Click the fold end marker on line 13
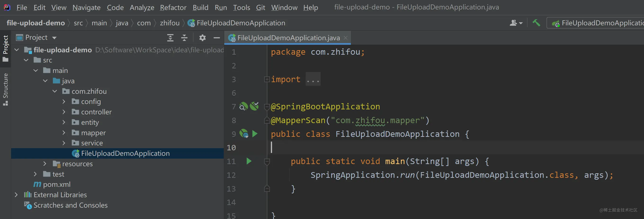Viewport: 644px width, 219px height. (x=267, y=188)
